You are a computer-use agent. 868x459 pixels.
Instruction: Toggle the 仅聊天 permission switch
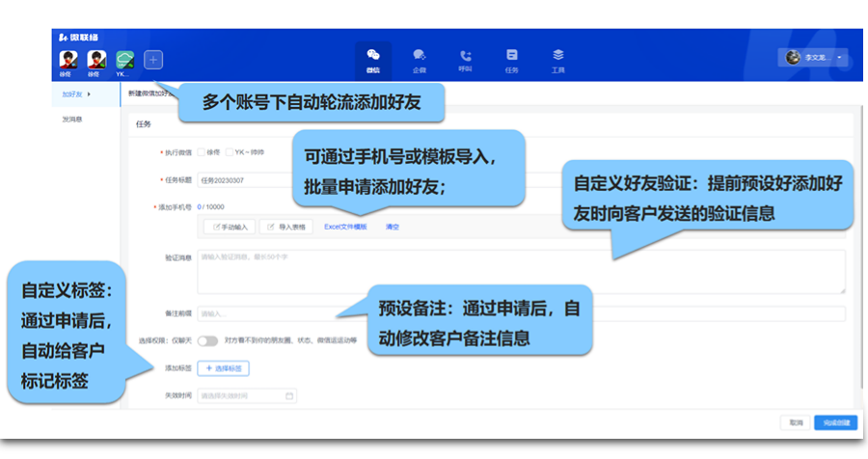(207, 340)
